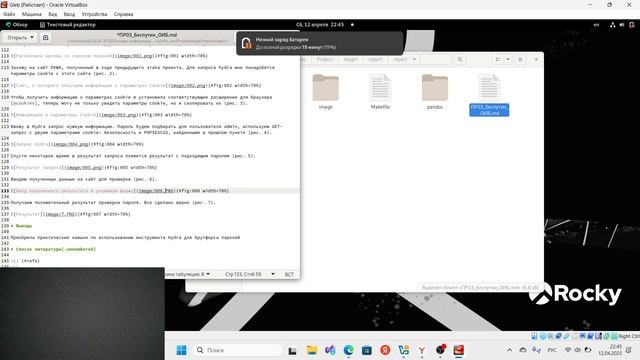The width and height of the screenshot is (640, 360).
Task: Open Windows clock 22:45 12.04.2025
Action: pyautogui.click(x=610, y=350)
